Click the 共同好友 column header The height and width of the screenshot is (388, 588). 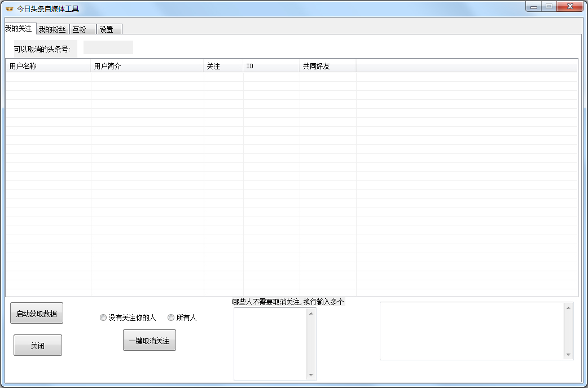[327, 67]
